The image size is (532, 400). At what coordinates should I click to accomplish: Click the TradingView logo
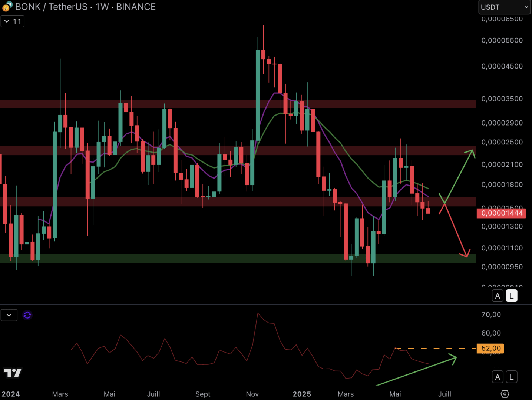pyautogui.click(x=13, y=373)
